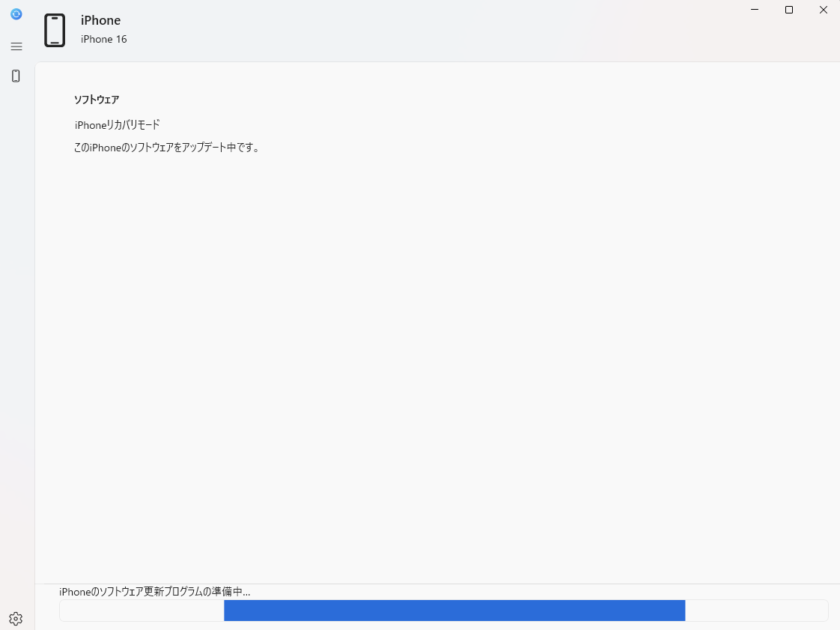Screen dimensions: 840x630
Task: Select the ソフトウェア section heading
Action: point(97,100)
